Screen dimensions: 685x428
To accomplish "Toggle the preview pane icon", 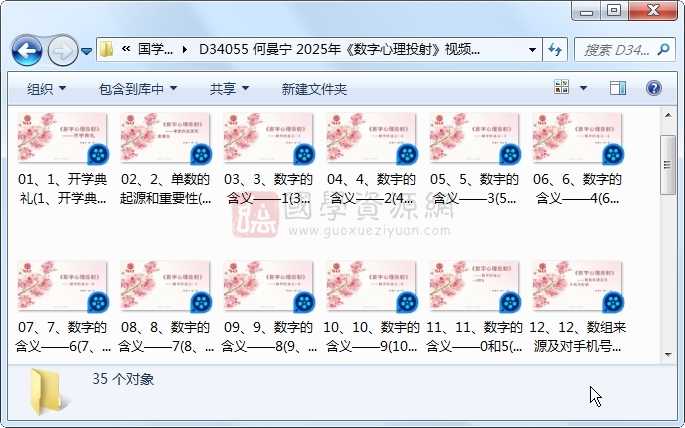I will [618, 88].
